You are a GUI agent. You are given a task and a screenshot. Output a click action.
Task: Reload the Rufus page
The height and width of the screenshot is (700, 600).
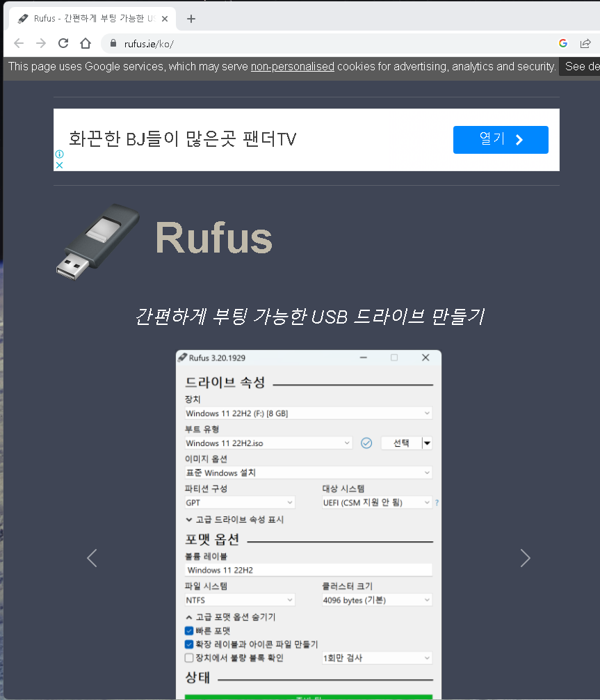pos(63,43)
